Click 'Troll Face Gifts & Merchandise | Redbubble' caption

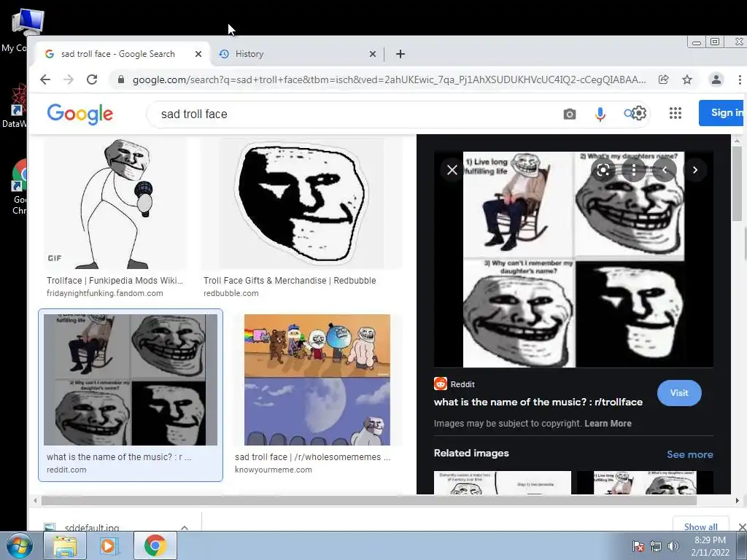(290, 281)
